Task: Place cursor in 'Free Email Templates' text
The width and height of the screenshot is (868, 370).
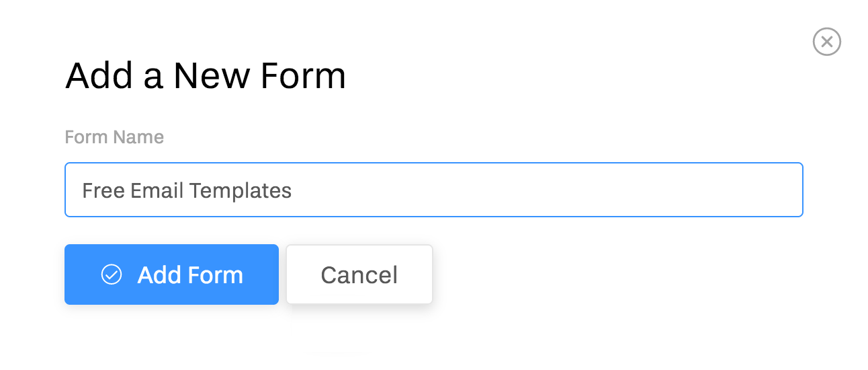Action: [x=187, y=190]
